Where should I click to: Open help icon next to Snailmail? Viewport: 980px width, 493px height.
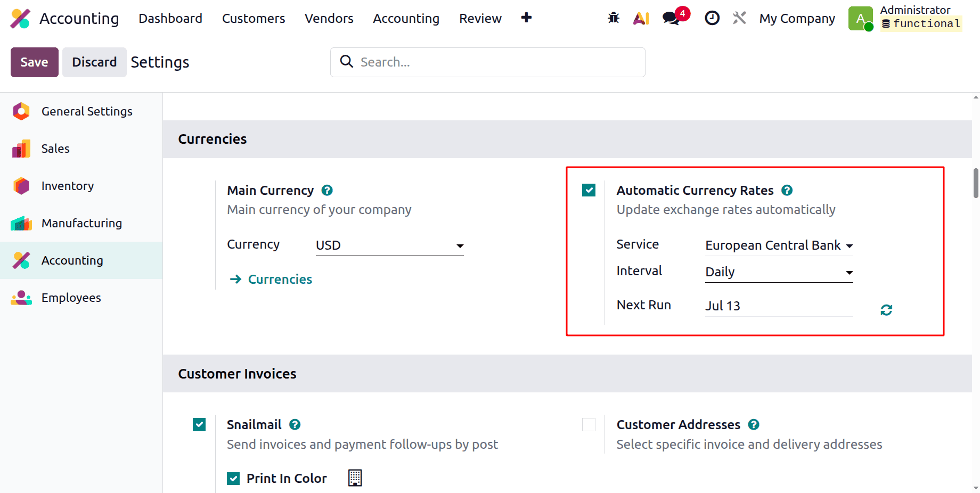(295, 424)
